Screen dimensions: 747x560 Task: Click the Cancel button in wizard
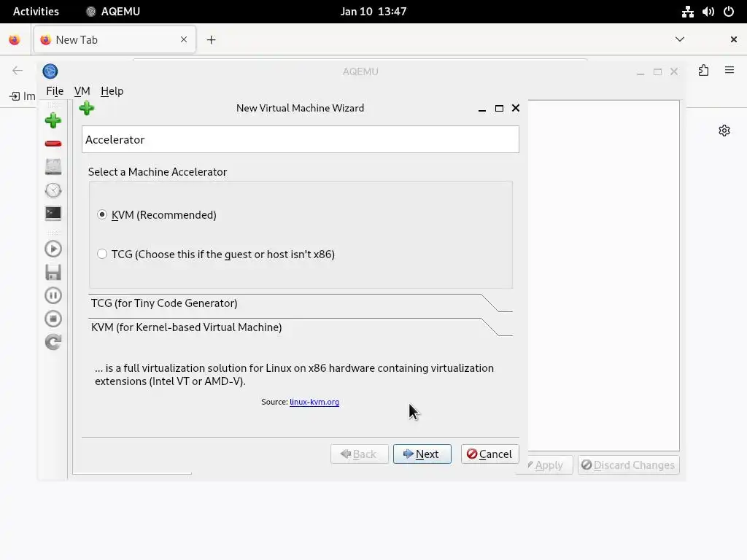coord(489,454)
